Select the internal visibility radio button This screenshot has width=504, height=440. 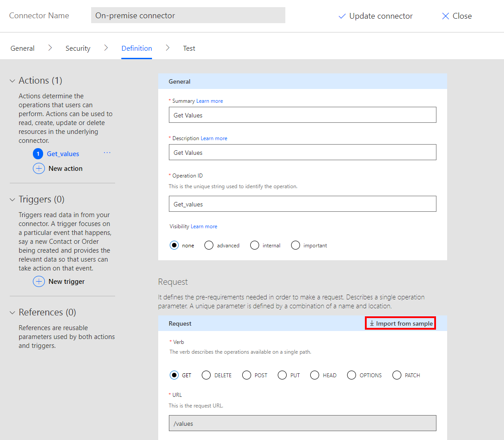pos(254,246)
